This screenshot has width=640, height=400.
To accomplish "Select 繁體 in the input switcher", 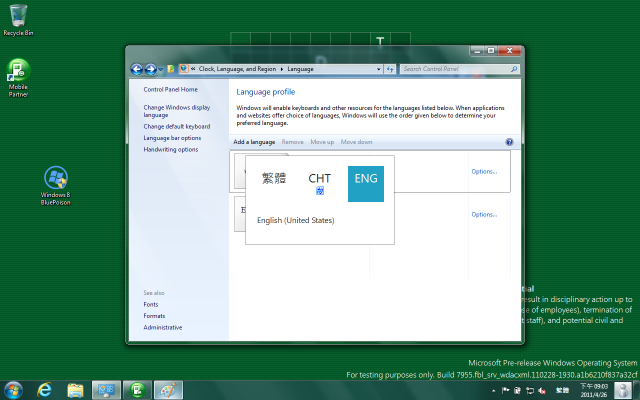I will point(274,184).
